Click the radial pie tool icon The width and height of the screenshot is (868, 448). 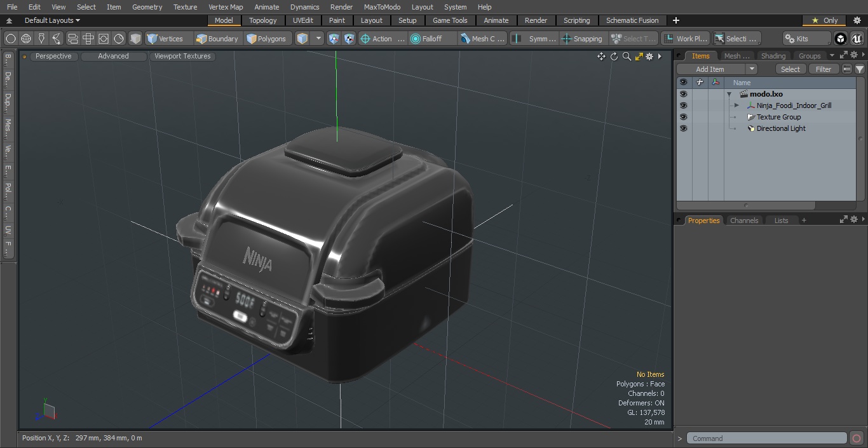click(x=119, y=39)
